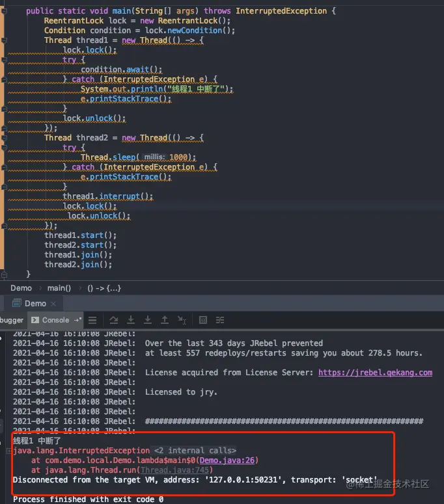Screen dimensions: 444x504
Task: Switch to the Debugger tab
Action: pyautogui.click(x=12, y=320)
